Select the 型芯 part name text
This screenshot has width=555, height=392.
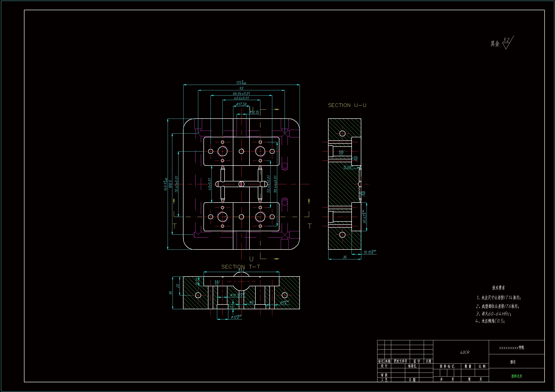(x=513, y=362)
